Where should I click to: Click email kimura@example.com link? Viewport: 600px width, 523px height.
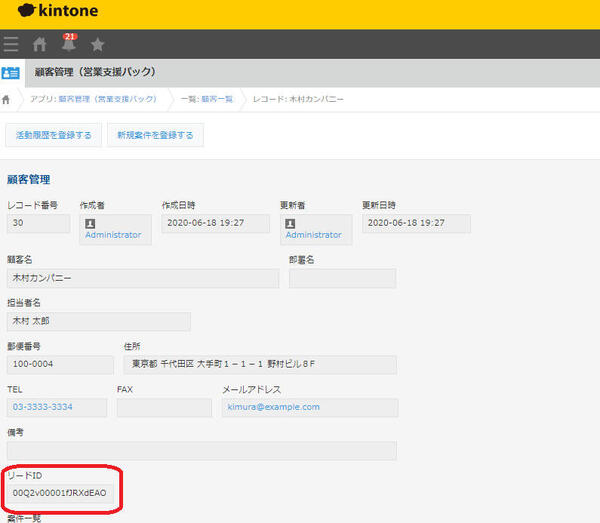tap(274, 407)
